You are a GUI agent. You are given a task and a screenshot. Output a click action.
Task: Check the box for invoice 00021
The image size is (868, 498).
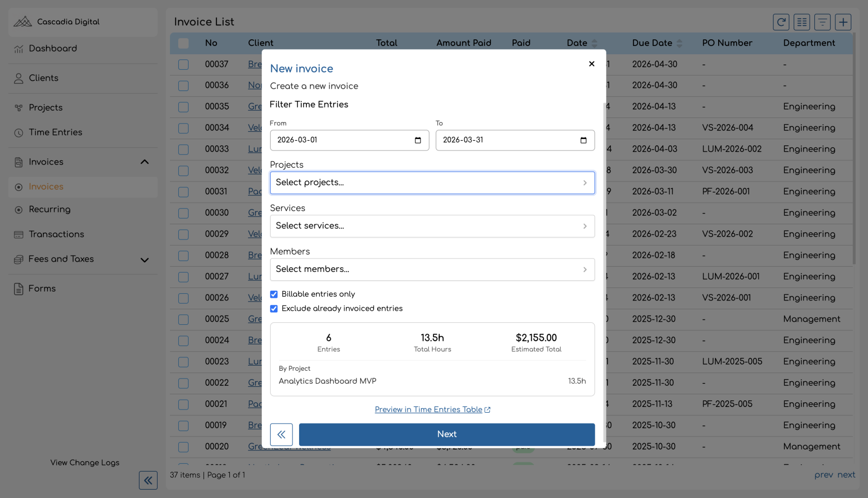tap(183, 404)
